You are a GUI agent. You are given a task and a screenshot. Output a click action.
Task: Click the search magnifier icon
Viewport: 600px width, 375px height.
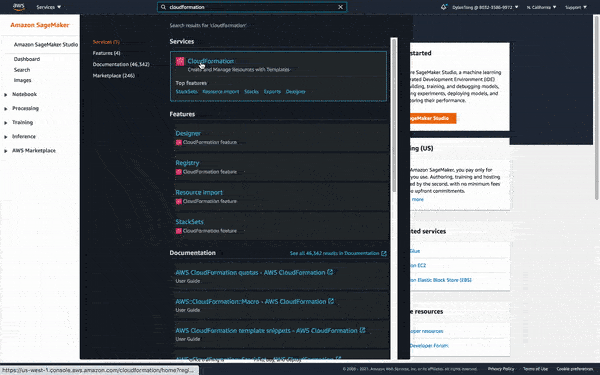[x=163, y=7]
